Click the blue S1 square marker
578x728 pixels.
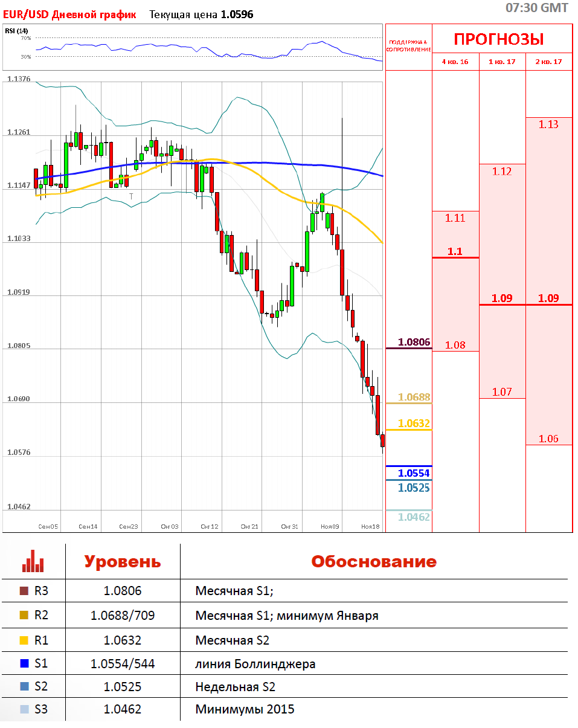coord(24,664)
